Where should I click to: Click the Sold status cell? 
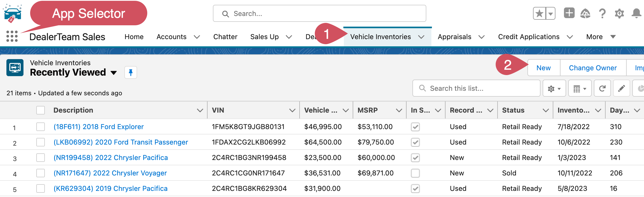pos(509,173)
